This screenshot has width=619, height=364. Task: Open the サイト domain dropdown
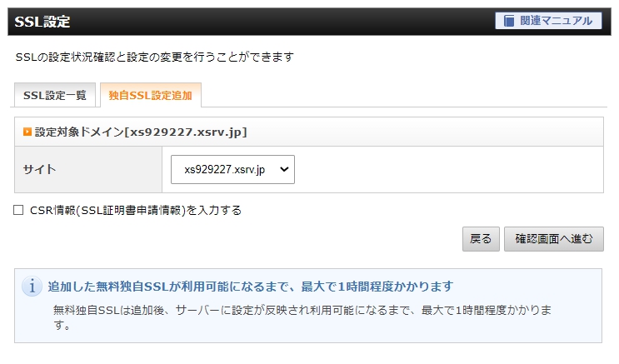pyautogui.click(x=232, y=169)
